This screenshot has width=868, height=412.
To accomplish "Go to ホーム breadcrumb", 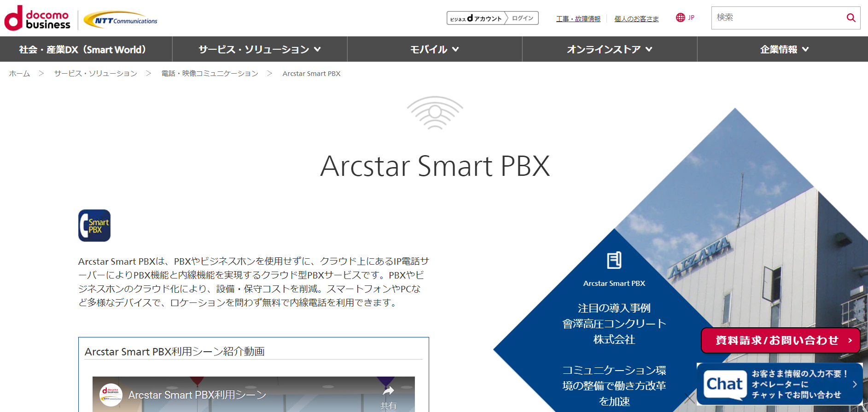I will tap(19, 74).
